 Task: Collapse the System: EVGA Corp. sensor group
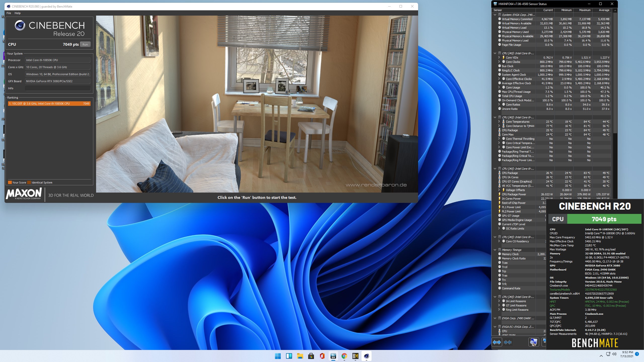495,15
